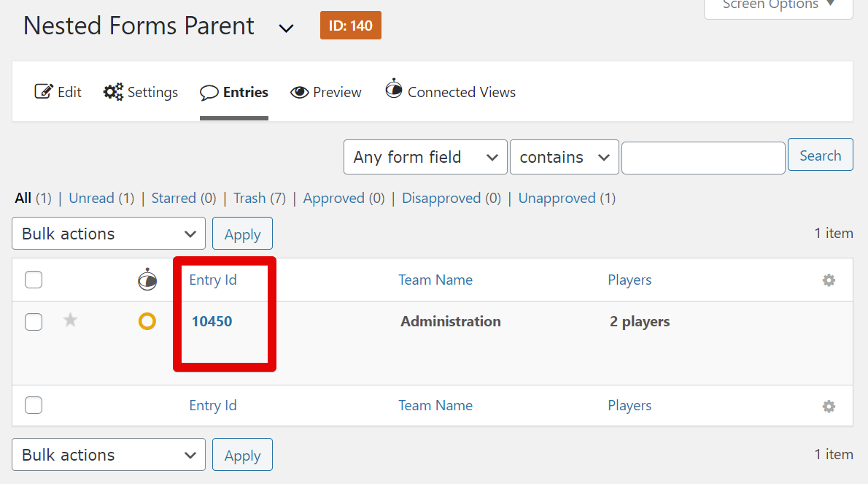Click the 'Administration' team name cell

[451, 321]
